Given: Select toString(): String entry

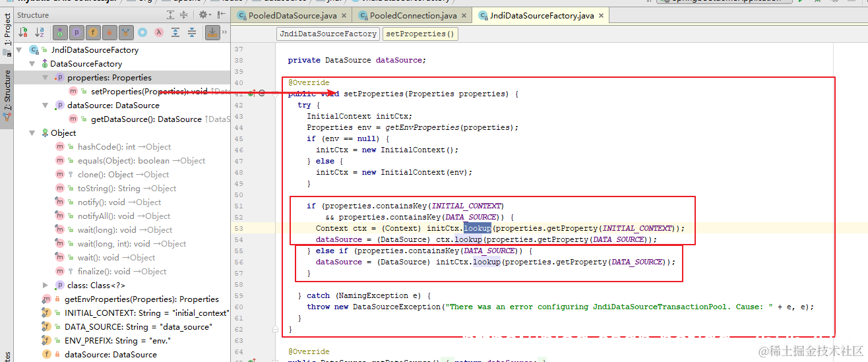Looking at the screenshot, I should click(x=127, y=189).
